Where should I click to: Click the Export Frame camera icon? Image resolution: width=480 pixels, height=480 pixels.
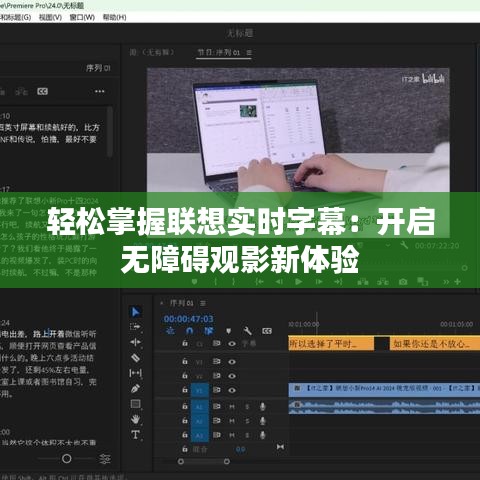pyautogui.click(x=403, y=282)
